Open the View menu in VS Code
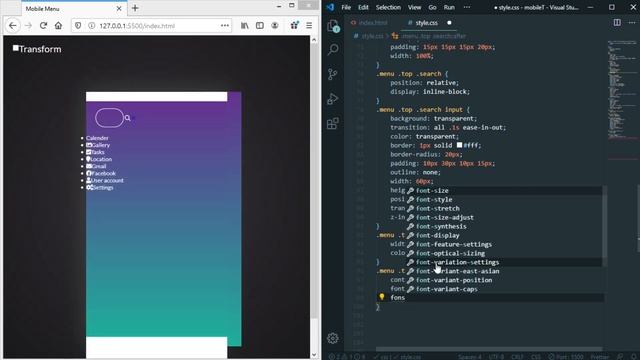 click(415, 7)
